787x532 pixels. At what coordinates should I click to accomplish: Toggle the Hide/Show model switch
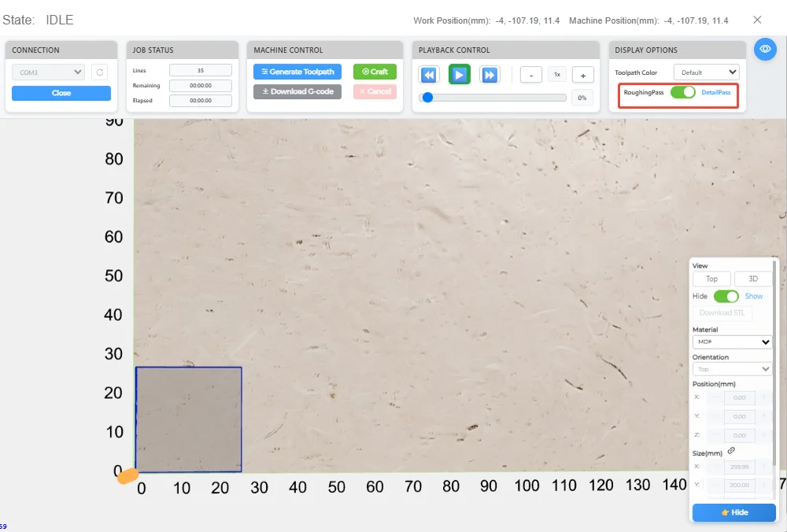pos(726,296)
